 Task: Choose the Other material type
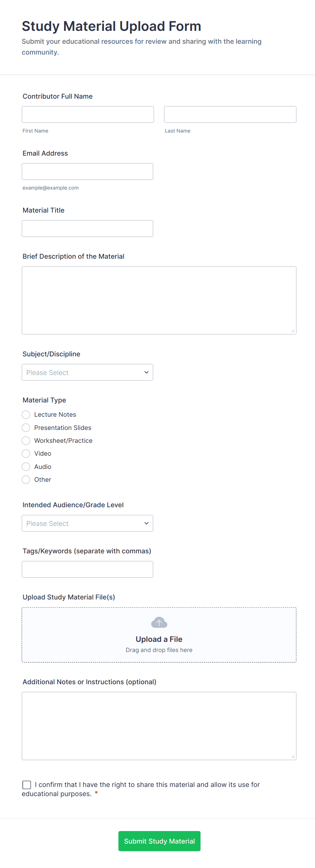click(26, 480)
